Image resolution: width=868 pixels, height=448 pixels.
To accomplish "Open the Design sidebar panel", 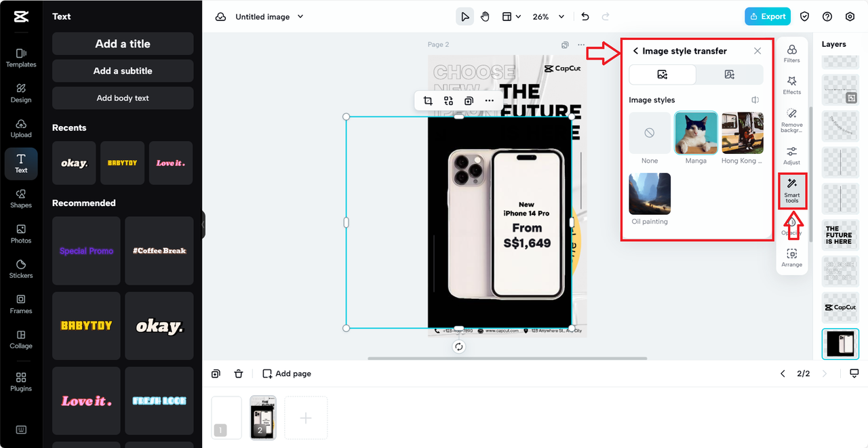I will click(x=21, y=93).
